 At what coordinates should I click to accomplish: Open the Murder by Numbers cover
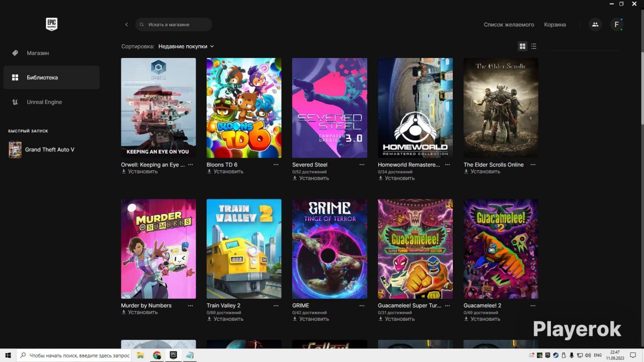pyautogui.click(x=158, y=249)
